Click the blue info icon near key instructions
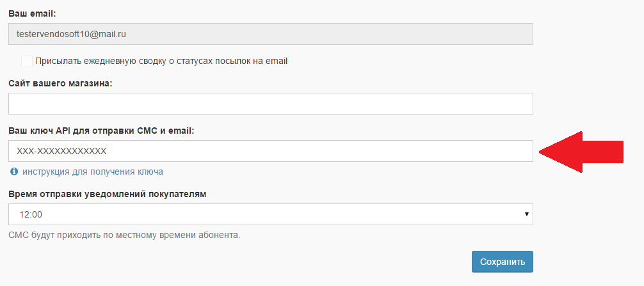Image resolution: width=644 pixels, height=286 pixels. tap(14, 171)
